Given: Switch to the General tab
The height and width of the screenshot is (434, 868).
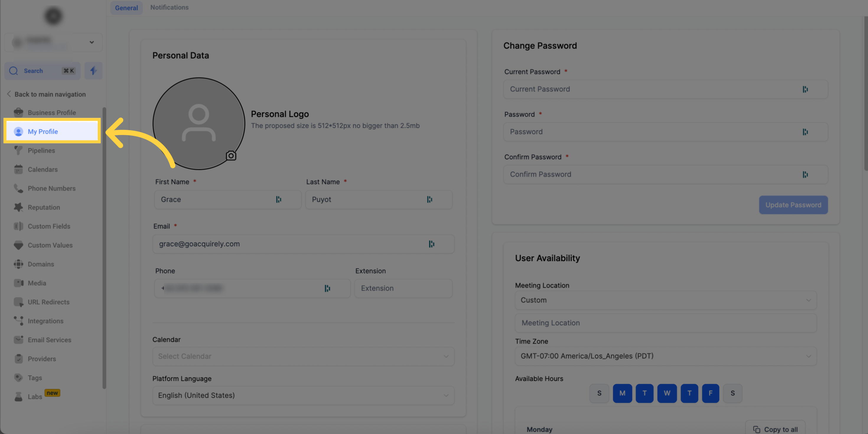Looking at the screenshot, I should (126, 8).
